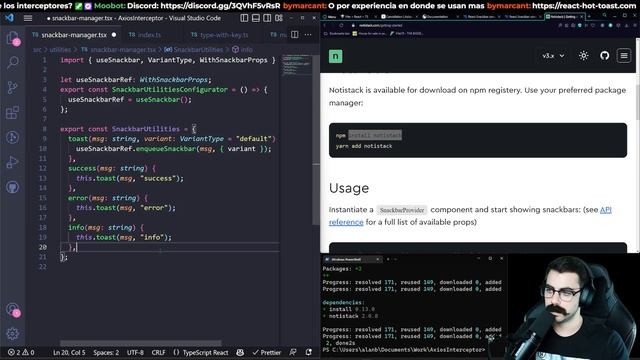Click 'Prettier' formatter status item

(267, 352)
